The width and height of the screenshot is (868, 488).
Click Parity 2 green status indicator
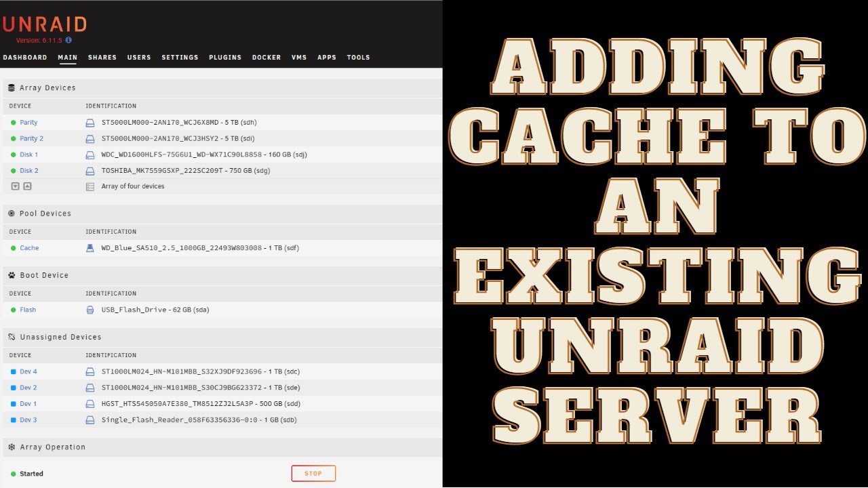point(13,139)
